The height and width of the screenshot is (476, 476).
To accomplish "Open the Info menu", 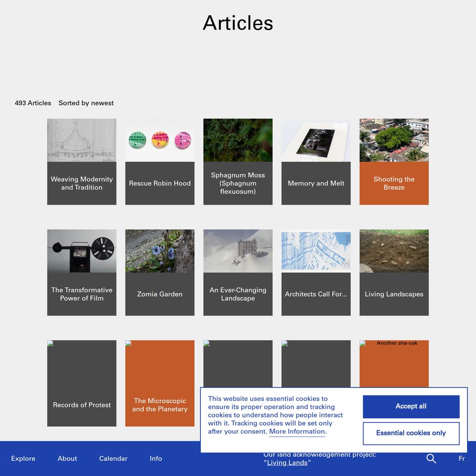I will point(156,458).
